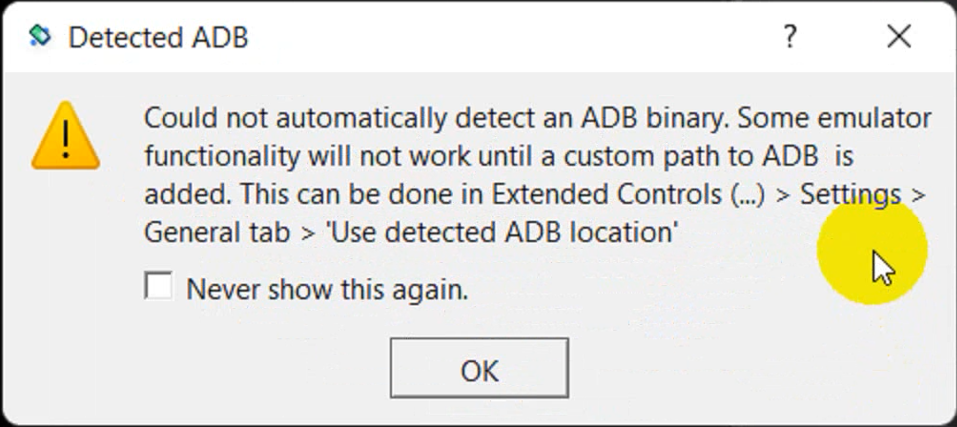This screenshot has width=957, height=427.
Task: Click the 'Extended Controls (...)' text
Action: pyautogui.click(x=628, y=195)
